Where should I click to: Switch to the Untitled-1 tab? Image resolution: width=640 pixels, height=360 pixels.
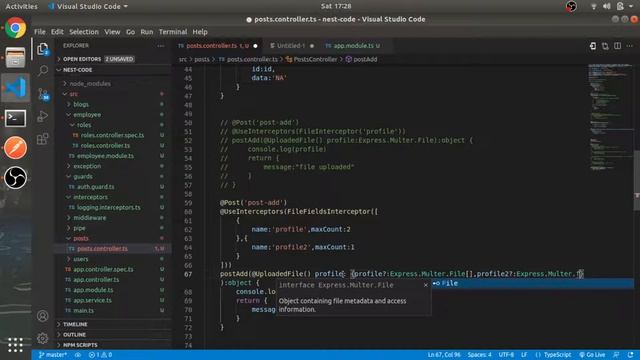tap(291, 46)
